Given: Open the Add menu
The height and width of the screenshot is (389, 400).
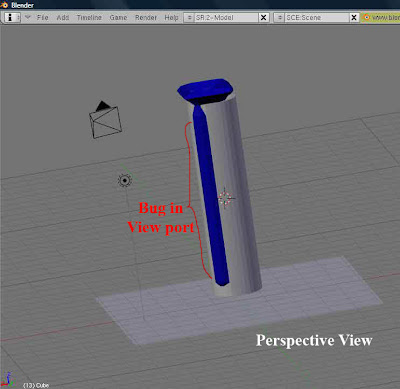Looking at the screenshot, I should click(63, 17).
